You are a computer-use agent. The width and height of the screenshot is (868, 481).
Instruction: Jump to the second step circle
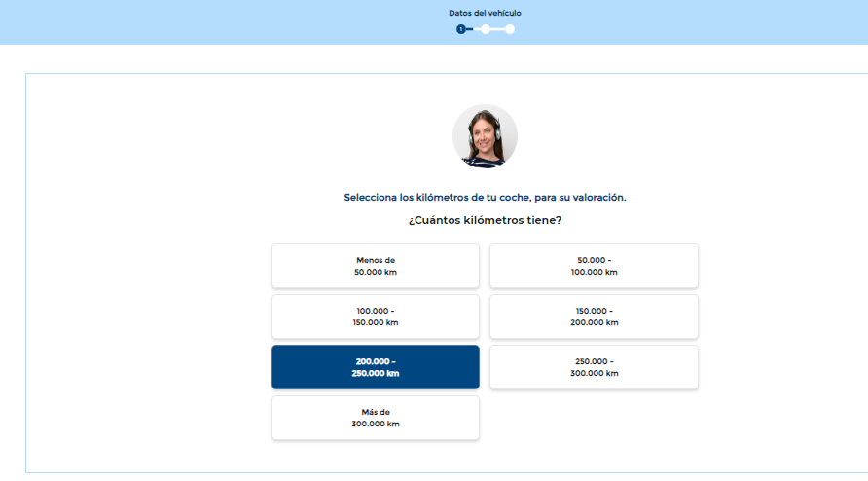coord(486,29)
